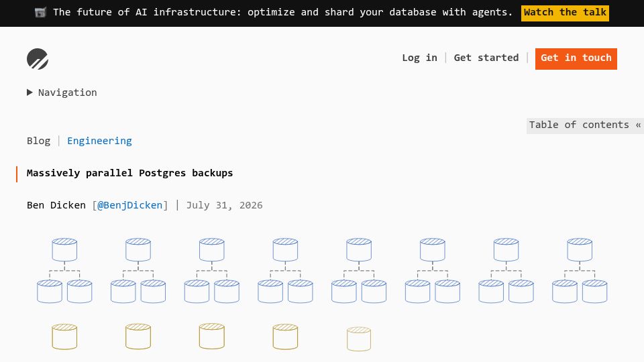Open the Get started link
The width and height of the screenshot is (644, 362).
[x=486, y=58]
